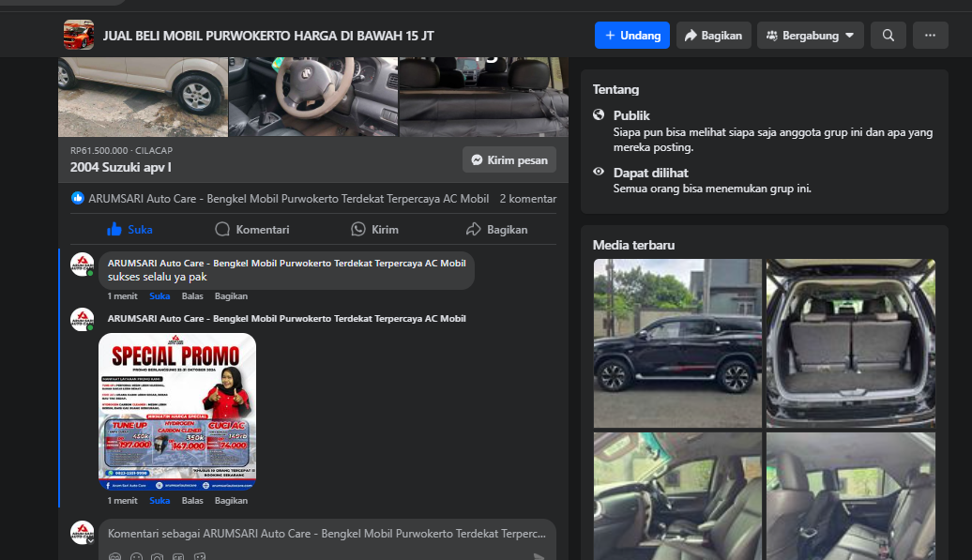Click the 'Media terbaru' heading

pyautogui.click(x=633, y=246)
